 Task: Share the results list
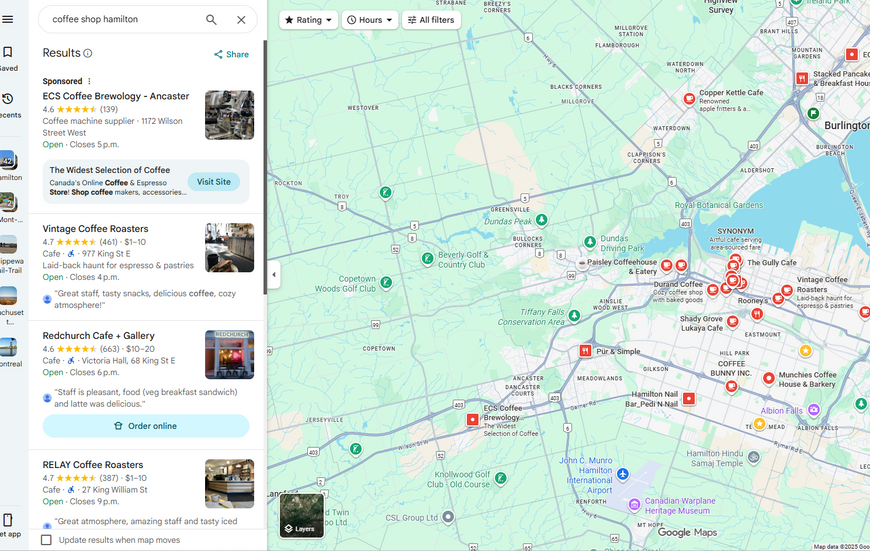(231, 54)
